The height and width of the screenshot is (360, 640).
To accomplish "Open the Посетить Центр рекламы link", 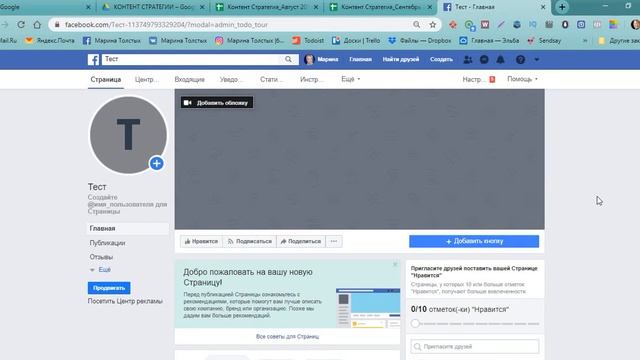I will coord(125,301).
